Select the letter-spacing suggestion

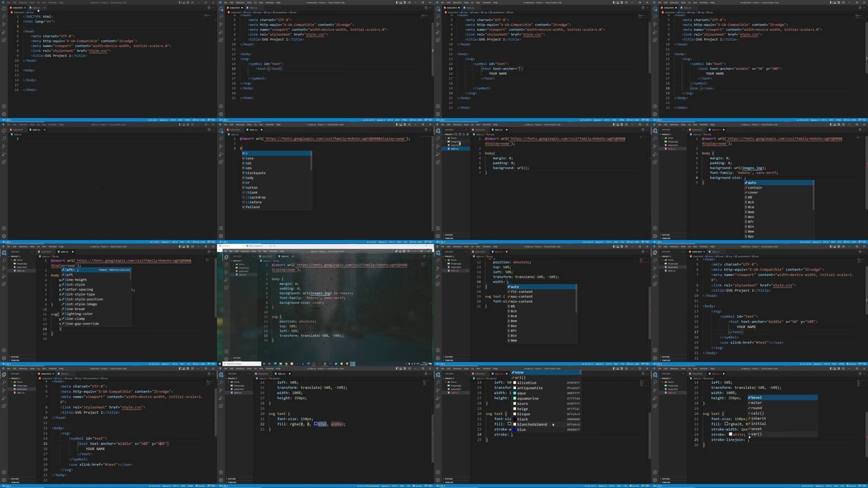[x=95, y=290]
